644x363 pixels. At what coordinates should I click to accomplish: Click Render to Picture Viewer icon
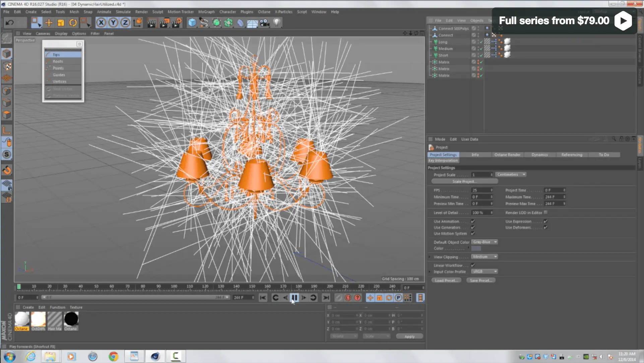click(x=164, y=23)
